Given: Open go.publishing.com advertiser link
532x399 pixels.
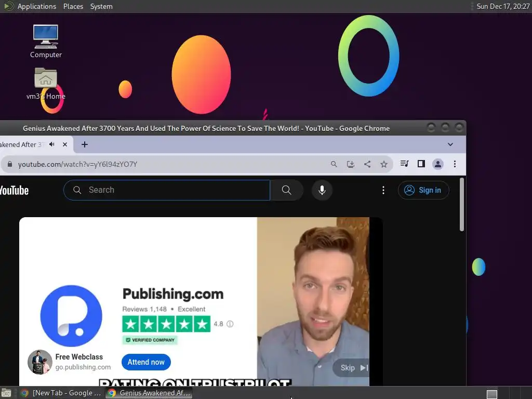Looking at the screenshot, I should (83, 367).
